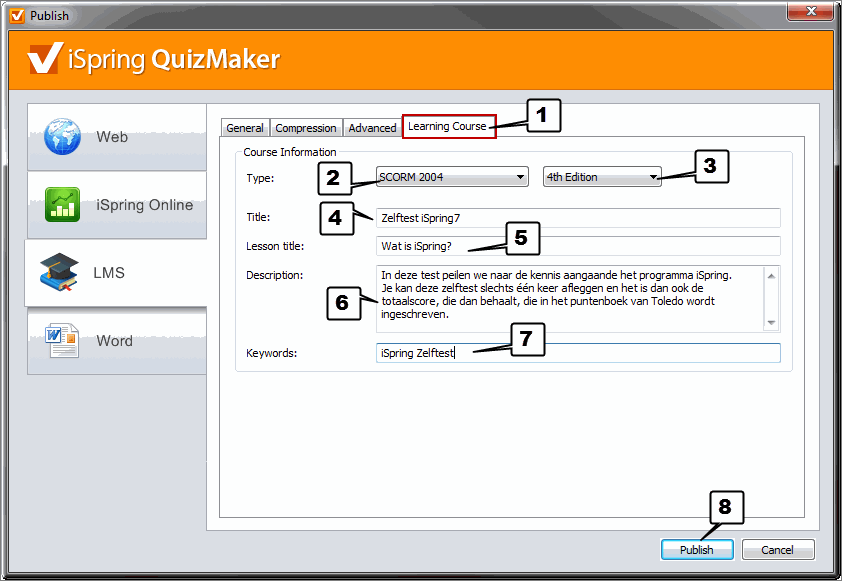Screen dimensions: 842x581
Task: Click the Type: label
Action: [x=260, y=178]
